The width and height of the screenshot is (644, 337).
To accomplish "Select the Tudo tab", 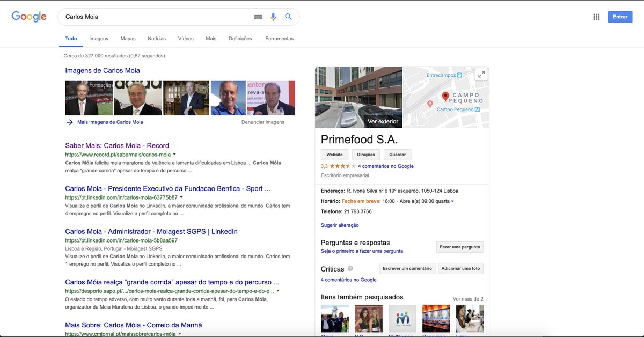I will pyautogui.click(x=71, y=39).
